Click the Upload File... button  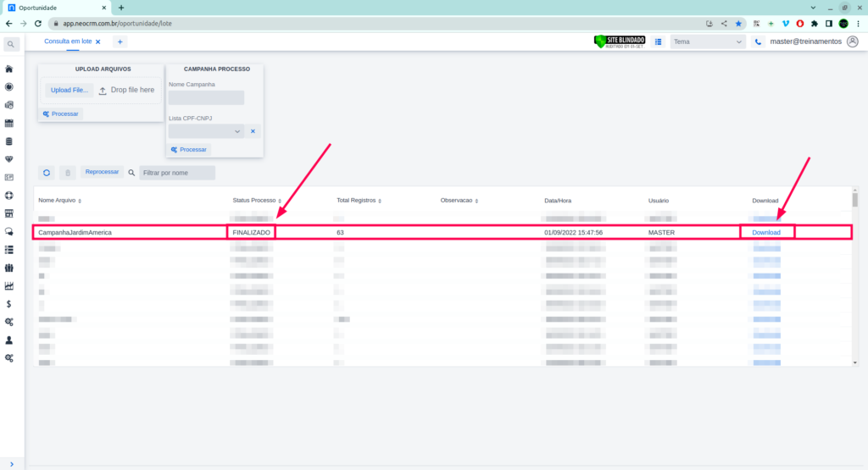69,90
